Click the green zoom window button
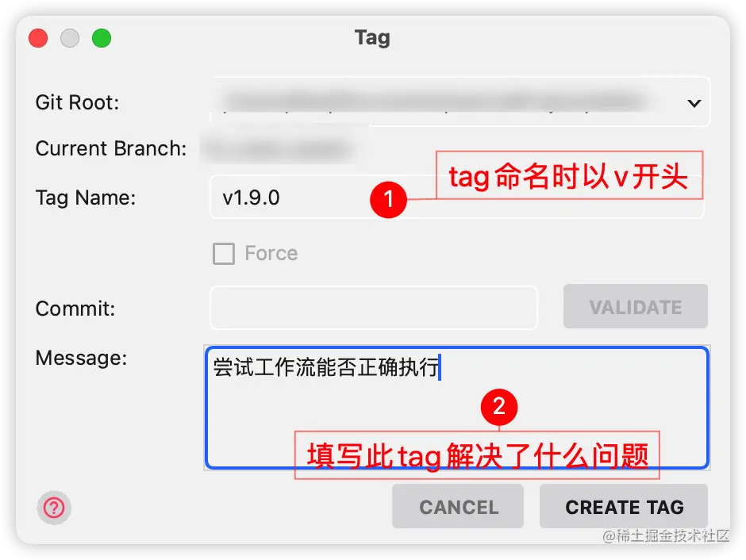This screenshot has width=746, height=560. [102, 38]
